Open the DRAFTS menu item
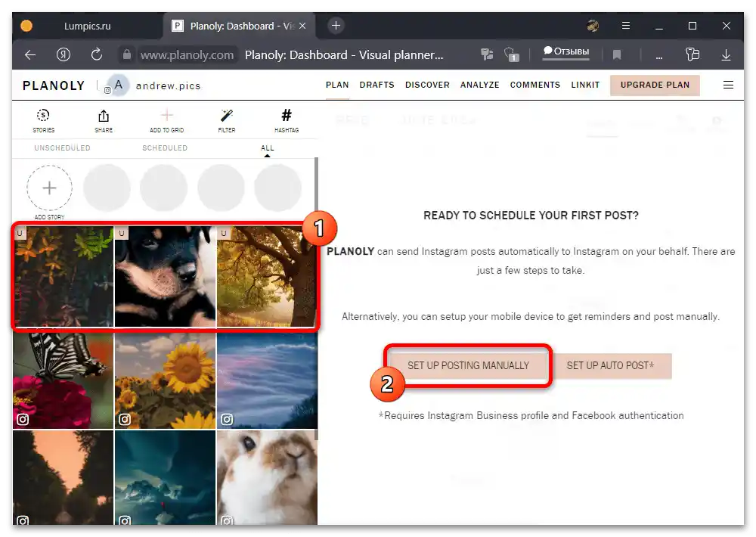This screenshot has width=756, height=537. pyautogui.click(x=376, y=85)
